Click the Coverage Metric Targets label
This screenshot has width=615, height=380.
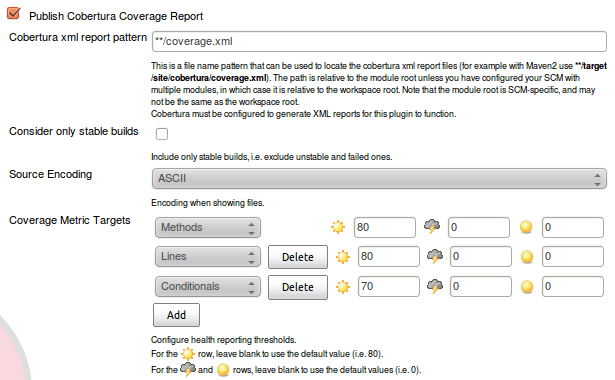[69, 220]
